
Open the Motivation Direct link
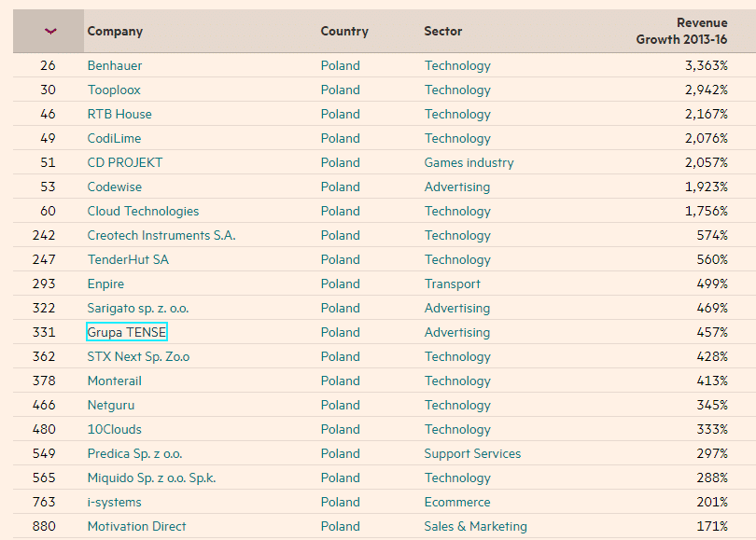136,526
